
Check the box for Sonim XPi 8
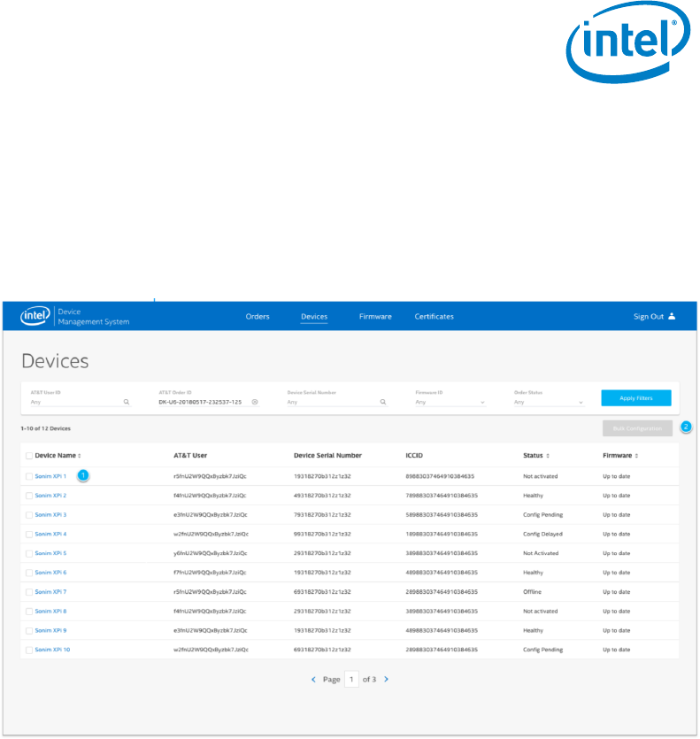tap(29, 612)
